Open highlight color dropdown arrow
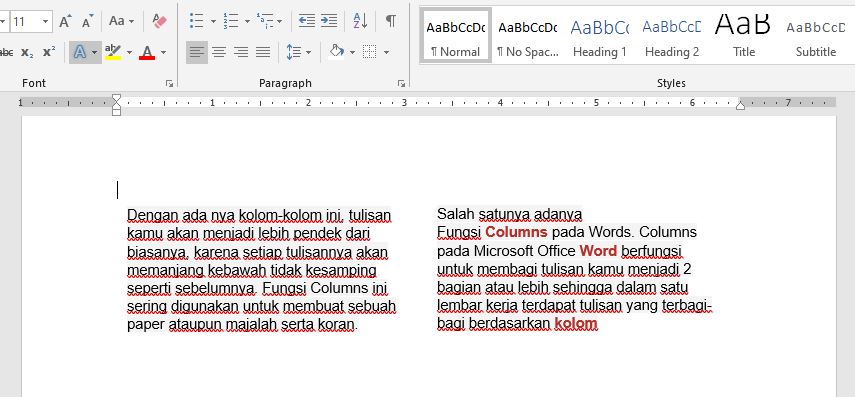The height and width of the screenshot is (397, 855). pos(129,52)
